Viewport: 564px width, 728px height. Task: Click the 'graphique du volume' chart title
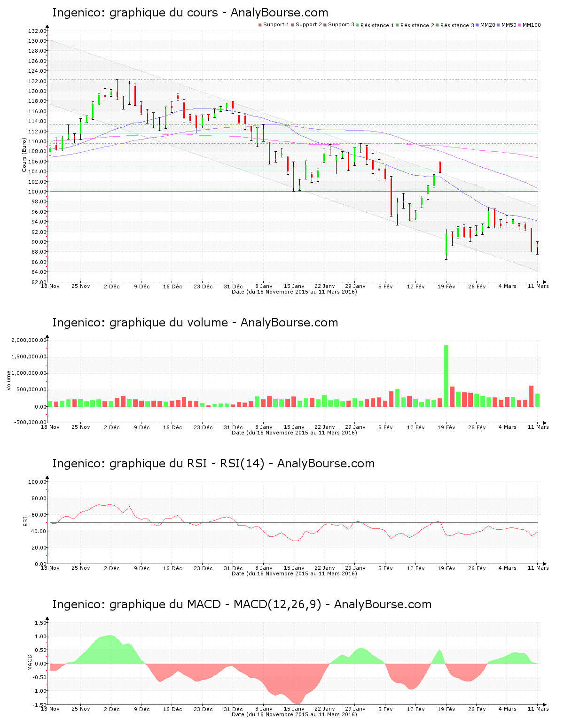pos(195,323)
